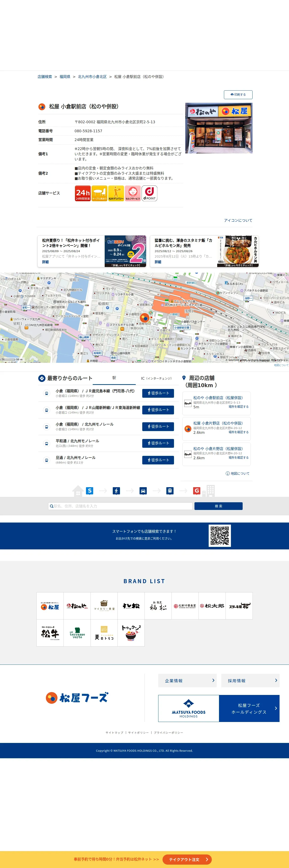Click the カルビホルモン丼 banner image
Screen dimensions: 289x868
click(238, 251)
